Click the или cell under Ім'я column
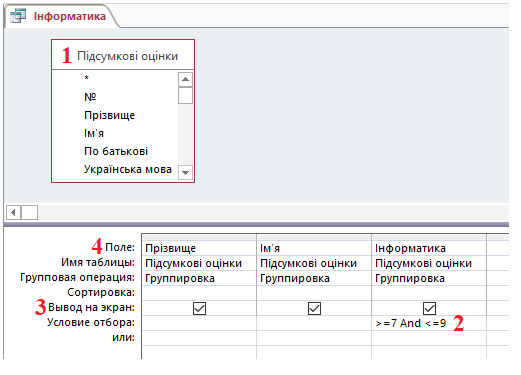 coord(314,338)
